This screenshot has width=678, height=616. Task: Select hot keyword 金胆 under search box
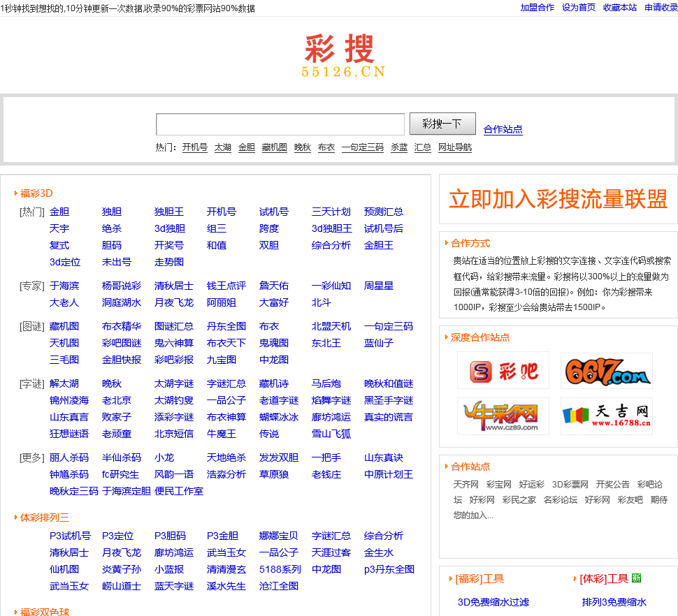click(x=247, y=147)
